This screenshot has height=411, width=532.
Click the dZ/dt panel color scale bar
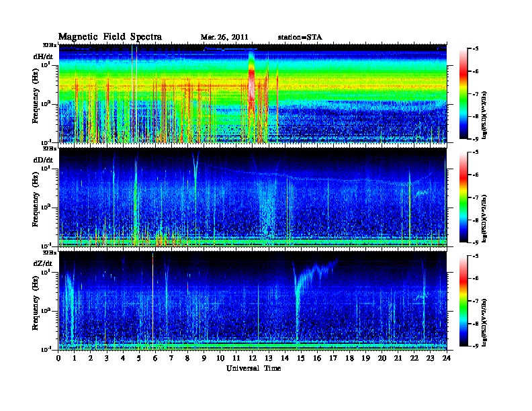(463, 301)
